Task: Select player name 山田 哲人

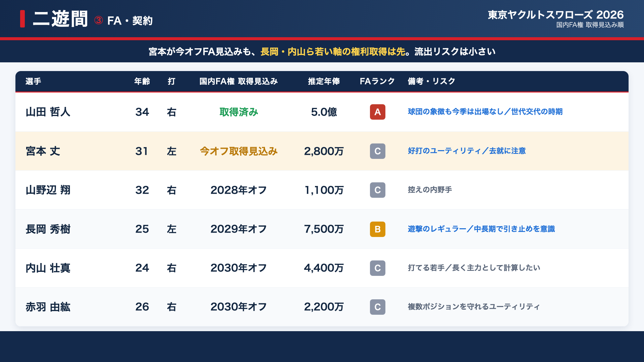Action: coord(48,112)
